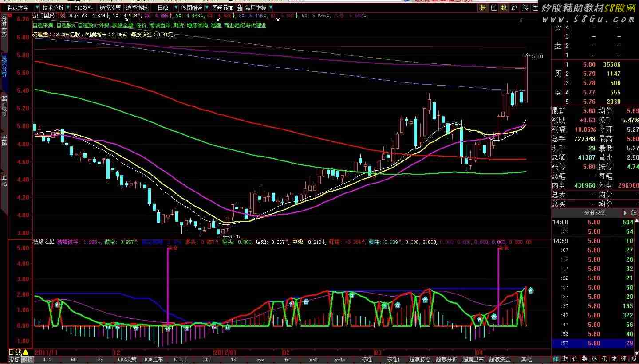Click the house signal icon above the latest candle
Image resolution: width=639 pixels, height=364 pixels.
(531, 290)
